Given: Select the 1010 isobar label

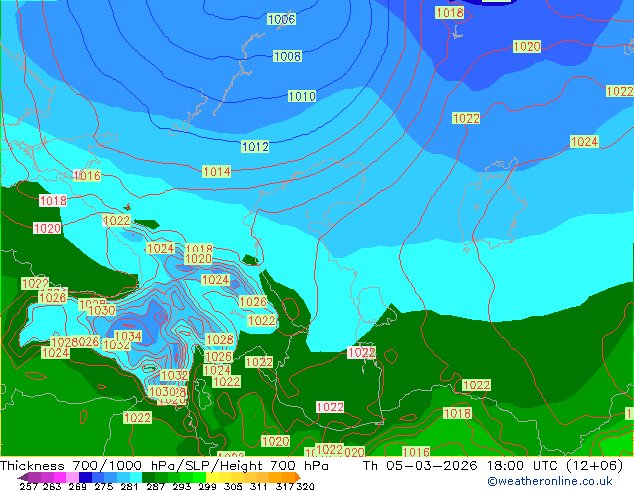Looking at the screenshot, I should [x=302, y=96].
